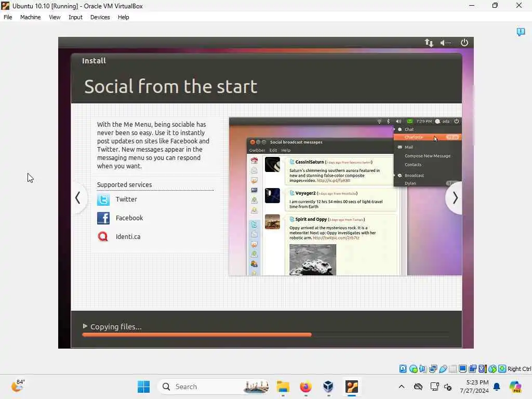Click the keyboard capture status icon
The width and height of the screenshot is (532, 399).
click(502, 369)
